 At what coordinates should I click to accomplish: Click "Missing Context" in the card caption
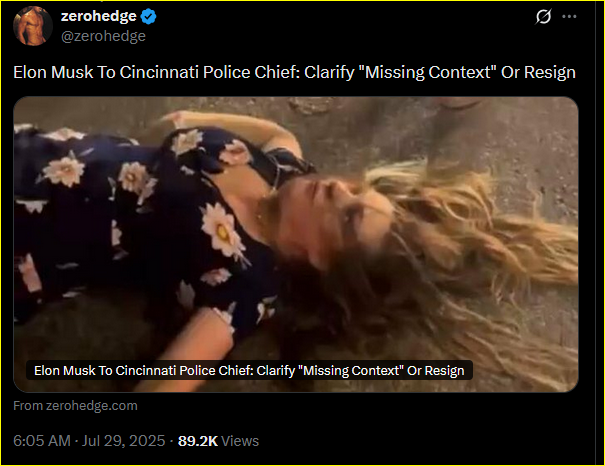coord(351,370)
